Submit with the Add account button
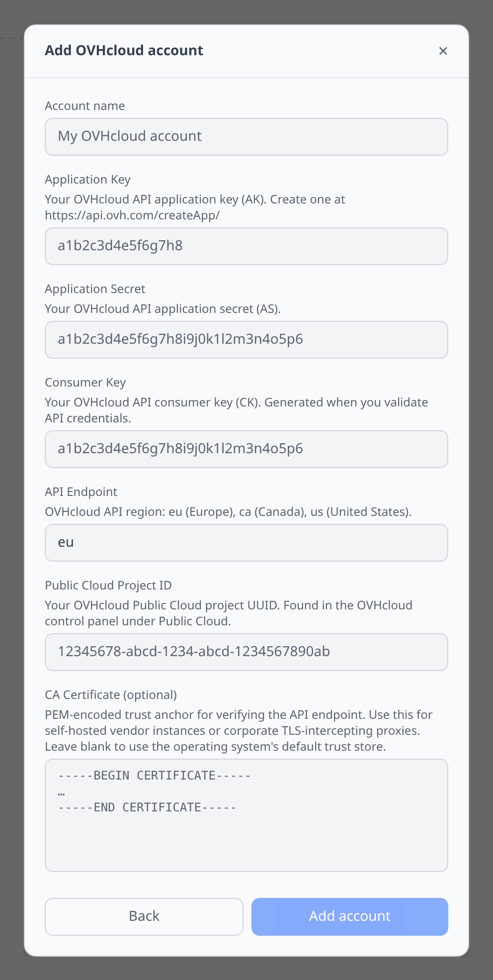The image size is (493, 980). 350,917
